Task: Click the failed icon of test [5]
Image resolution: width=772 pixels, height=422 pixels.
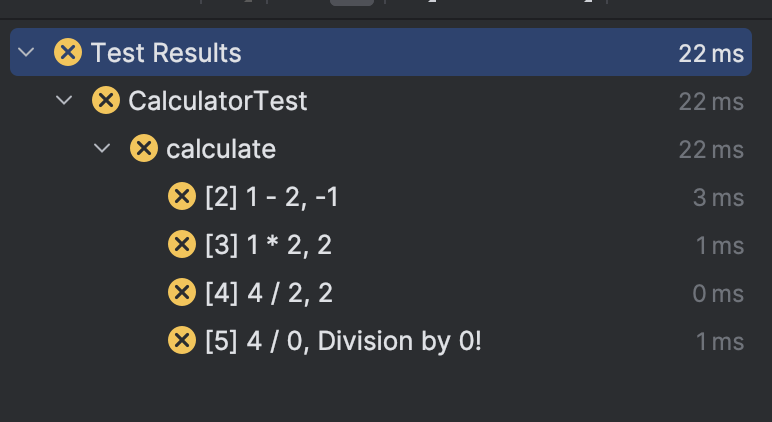Action: pyautogui.click(x=181, y=341)
